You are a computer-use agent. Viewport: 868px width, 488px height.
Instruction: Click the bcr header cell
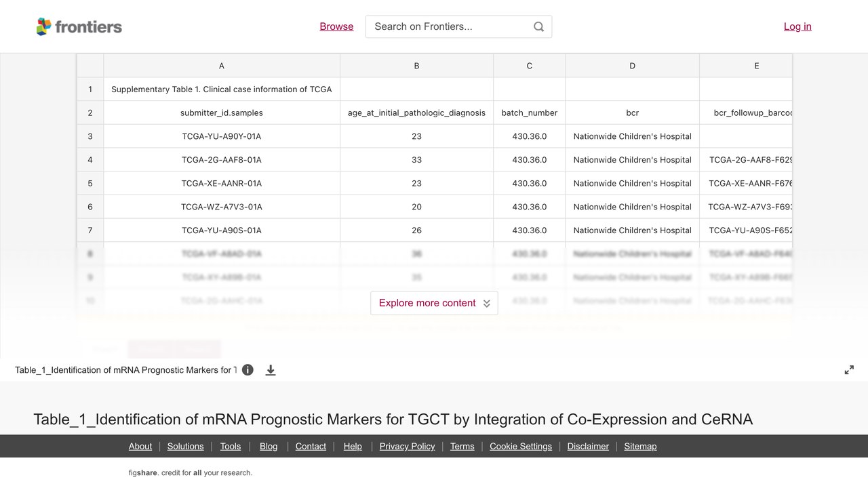632,113
